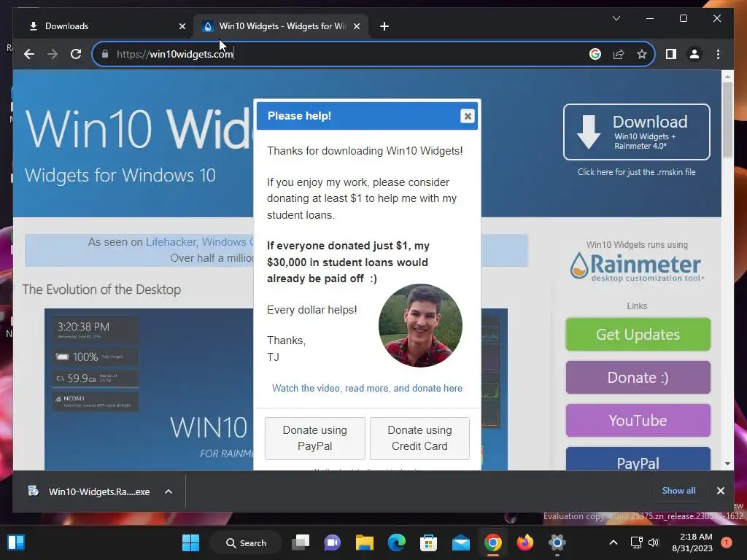
Task: Bookmark this page with the star
Action: click(x=642, y=54)
